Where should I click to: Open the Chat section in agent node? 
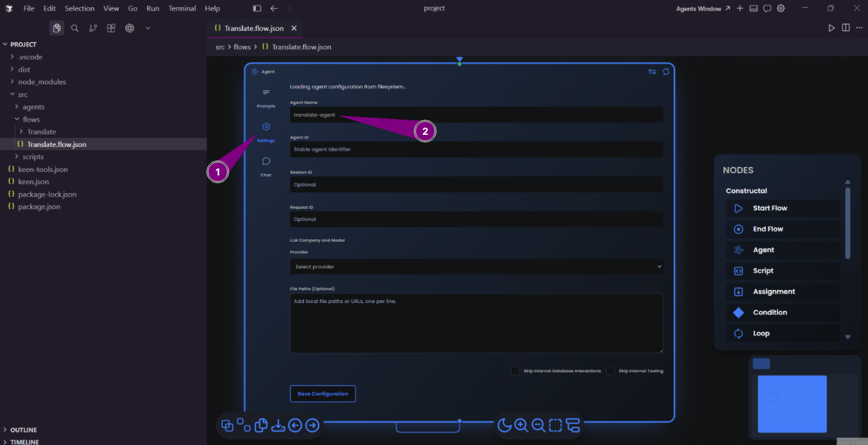[266, 166]
